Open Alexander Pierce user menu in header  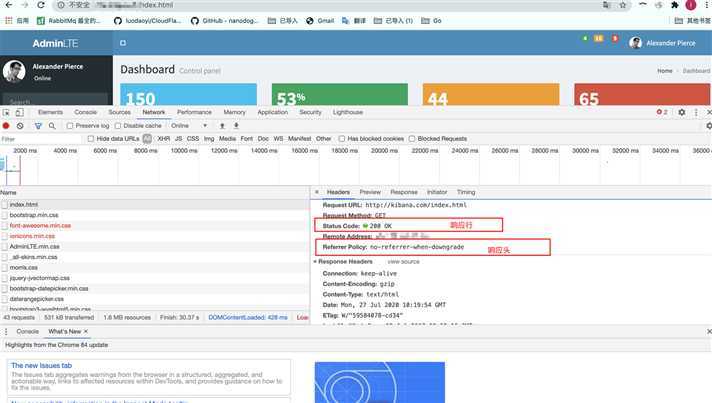(x=663, y=43)
